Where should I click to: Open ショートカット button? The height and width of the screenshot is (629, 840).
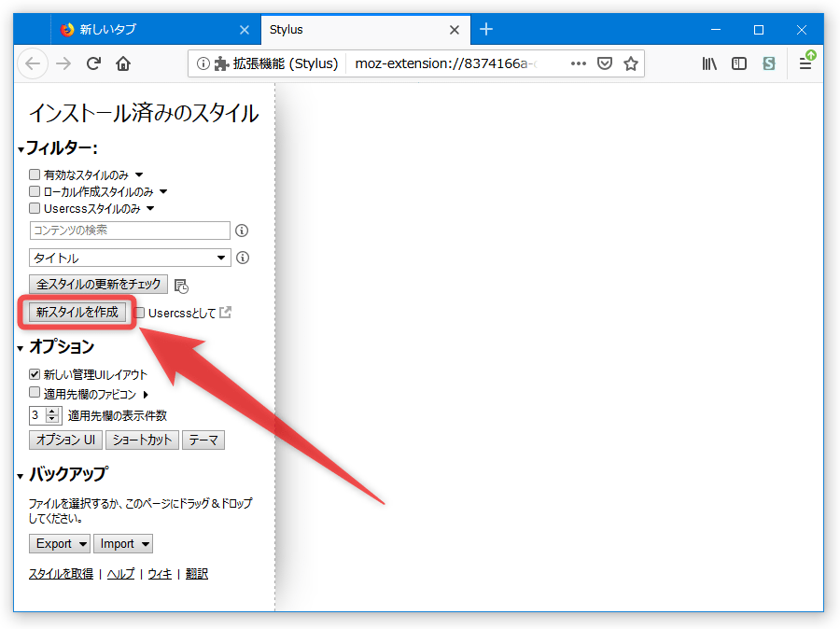142,440
